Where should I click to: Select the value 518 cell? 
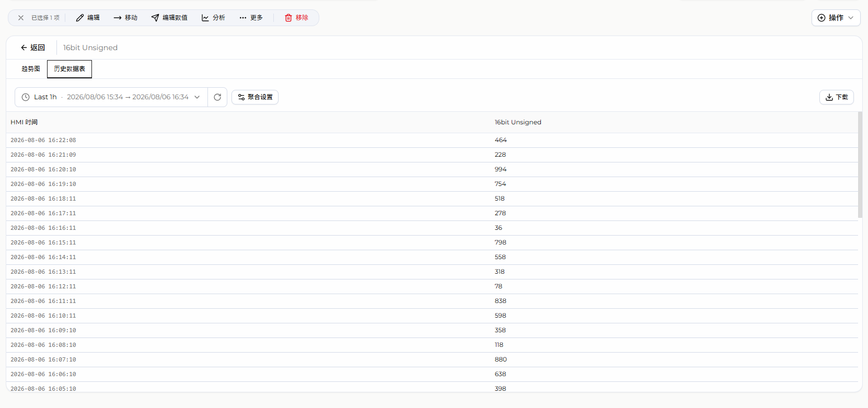coord(500,199)
